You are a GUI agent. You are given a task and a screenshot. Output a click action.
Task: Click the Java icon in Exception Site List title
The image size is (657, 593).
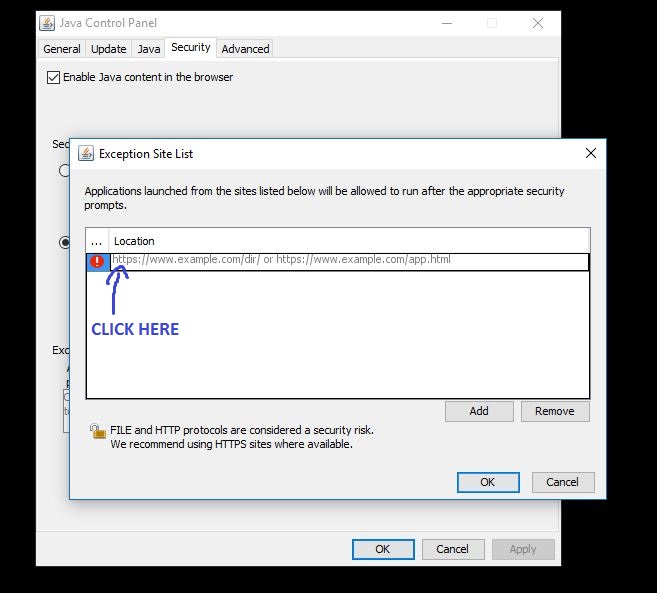tap(85, 154)
